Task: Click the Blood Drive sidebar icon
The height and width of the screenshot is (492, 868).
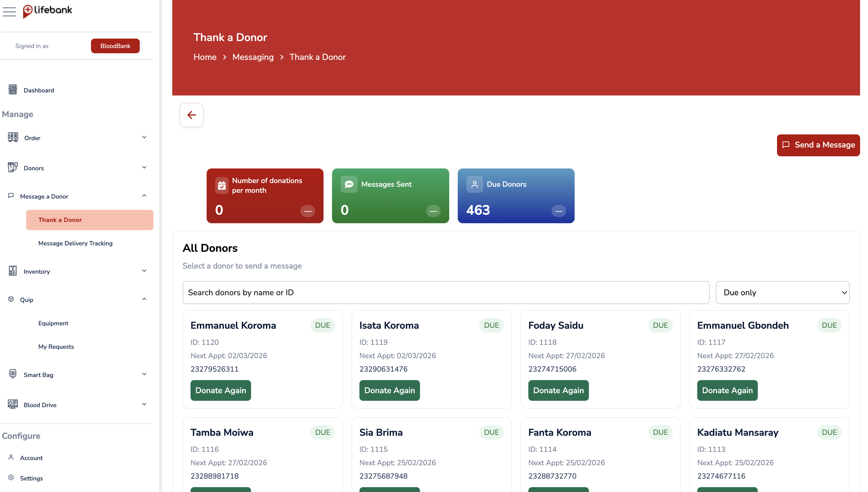Action: pyautogui.click(x=12, y=404)
